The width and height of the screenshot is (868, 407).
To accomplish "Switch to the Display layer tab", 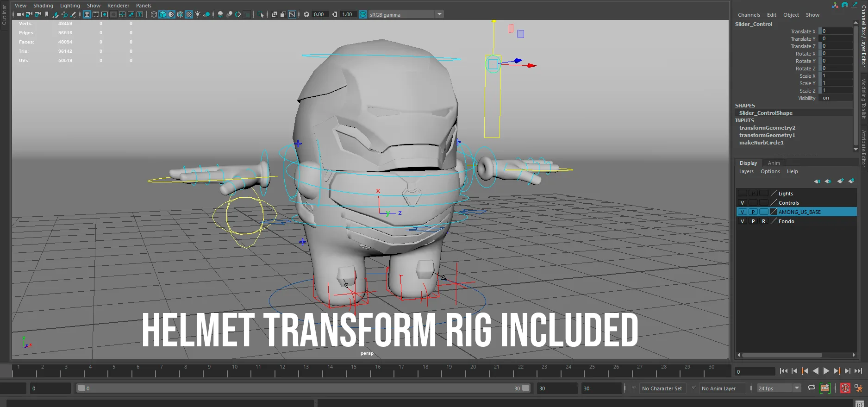I will click(x=749, y=163).
